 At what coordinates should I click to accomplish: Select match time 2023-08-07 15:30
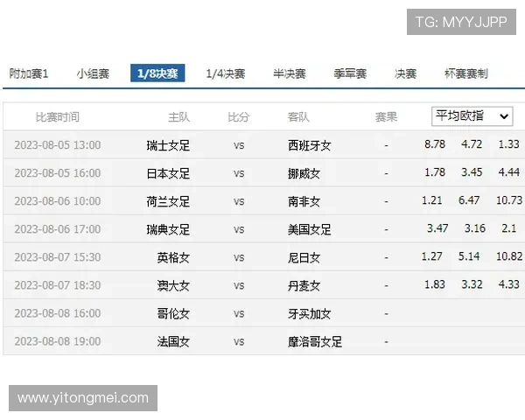(x=58, y=257)
